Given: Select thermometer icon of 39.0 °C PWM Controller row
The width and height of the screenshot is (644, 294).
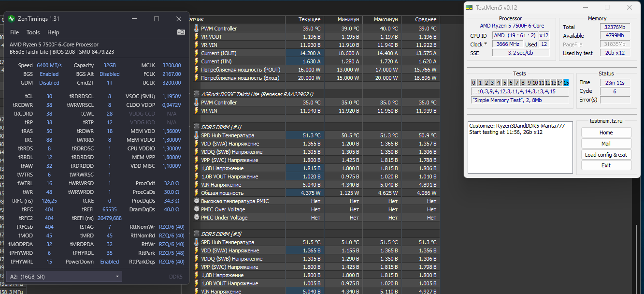Looking at the screenshot, I should point(196,29).
